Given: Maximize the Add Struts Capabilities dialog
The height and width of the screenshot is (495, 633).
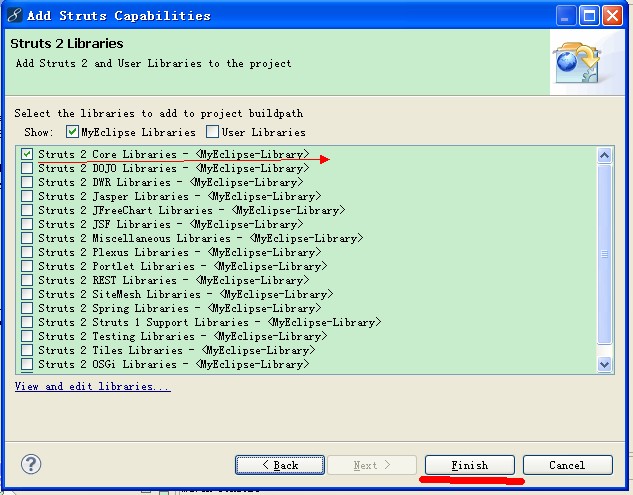Looking at the screenshot, I should tap(589, 16).
